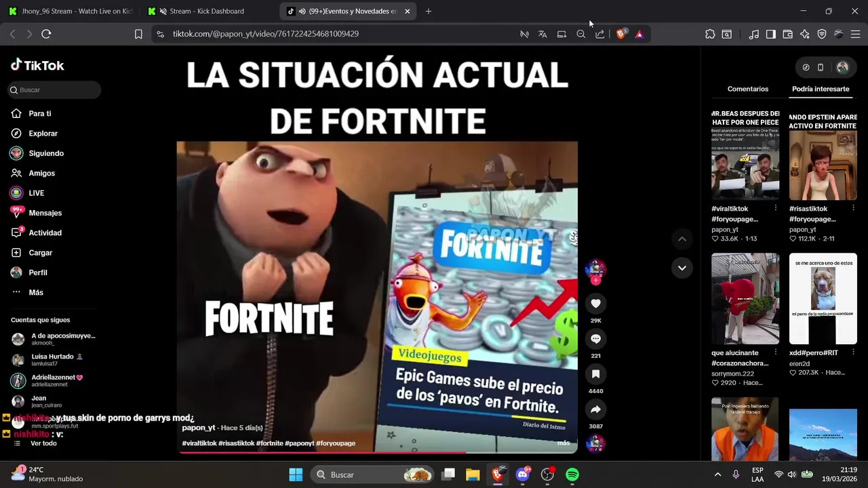Reload the page
Viewport: 868px width, 488px height.
pos(46,34)
